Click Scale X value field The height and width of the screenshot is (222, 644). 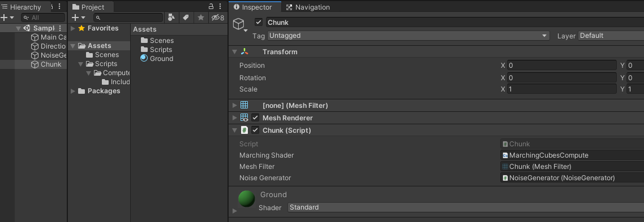click(562, 89)
